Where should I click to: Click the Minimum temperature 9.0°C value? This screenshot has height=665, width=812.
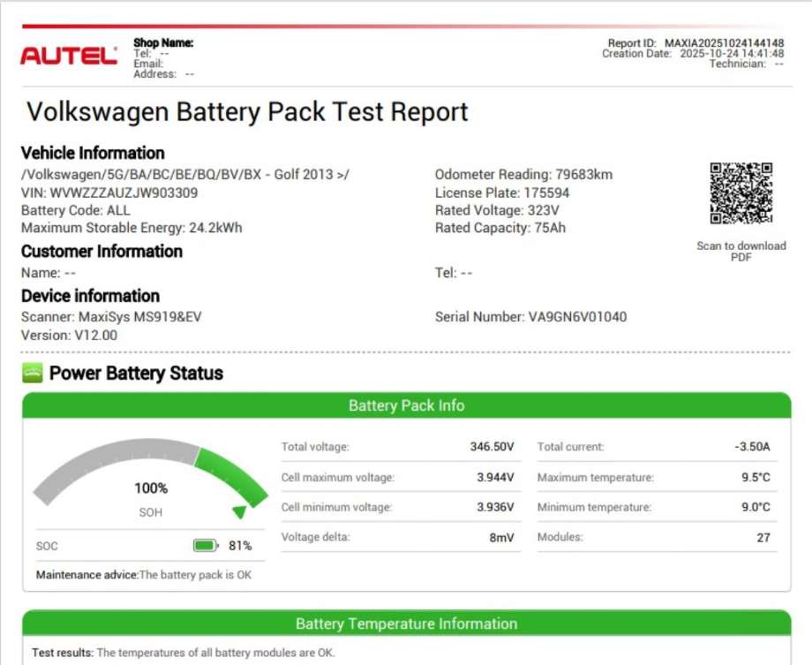pyautogui.click(x=756, y=507)
